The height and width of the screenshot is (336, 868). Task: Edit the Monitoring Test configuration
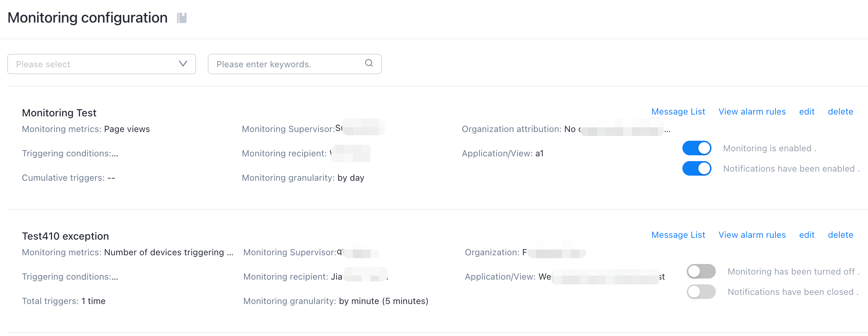click(807, 112)
